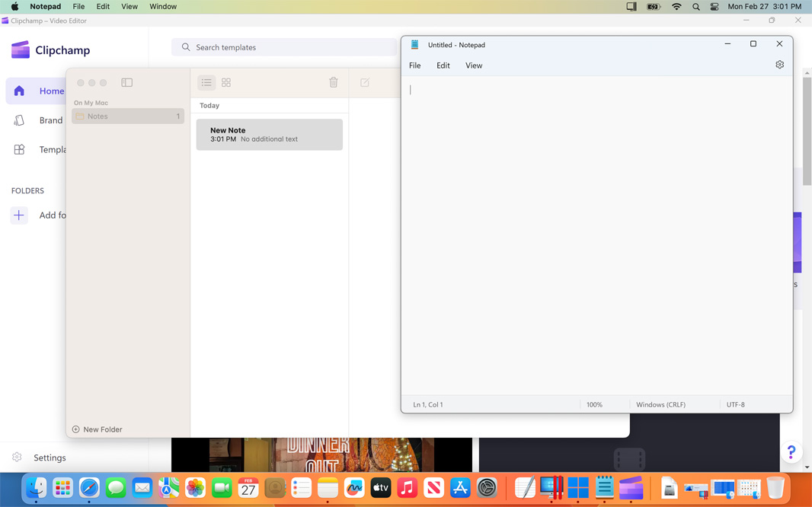This screenshot has width=812, height=507.
Task: Select the Notes folder under On My Mac
Action: pyautogui.click(x=127, y=116)
